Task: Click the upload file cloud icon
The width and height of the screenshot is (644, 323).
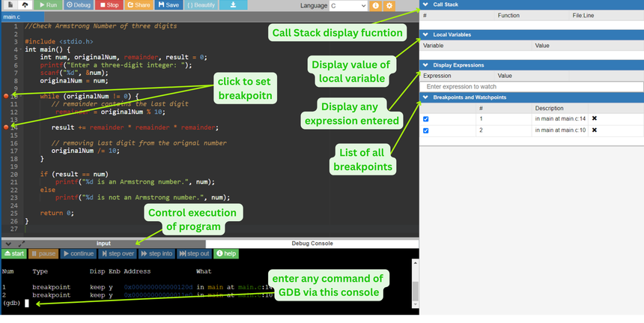Action: pos(25,5)
